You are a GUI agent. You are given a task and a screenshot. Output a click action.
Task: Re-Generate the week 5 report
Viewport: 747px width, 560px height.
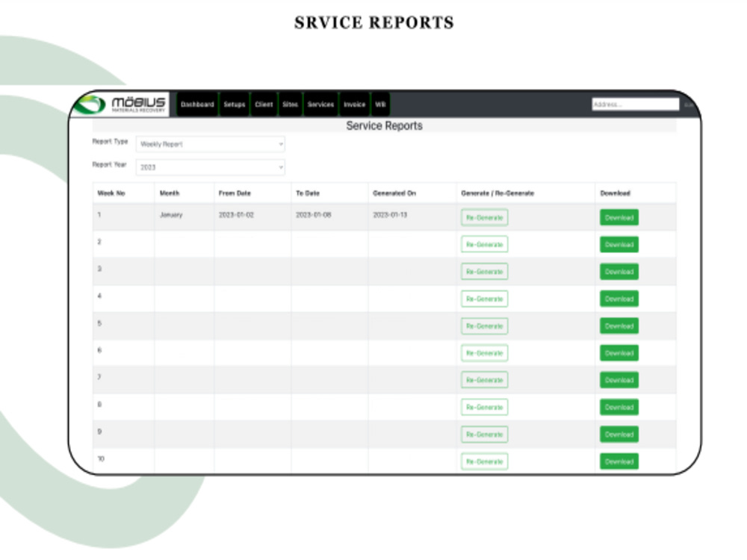click(485, 326)
